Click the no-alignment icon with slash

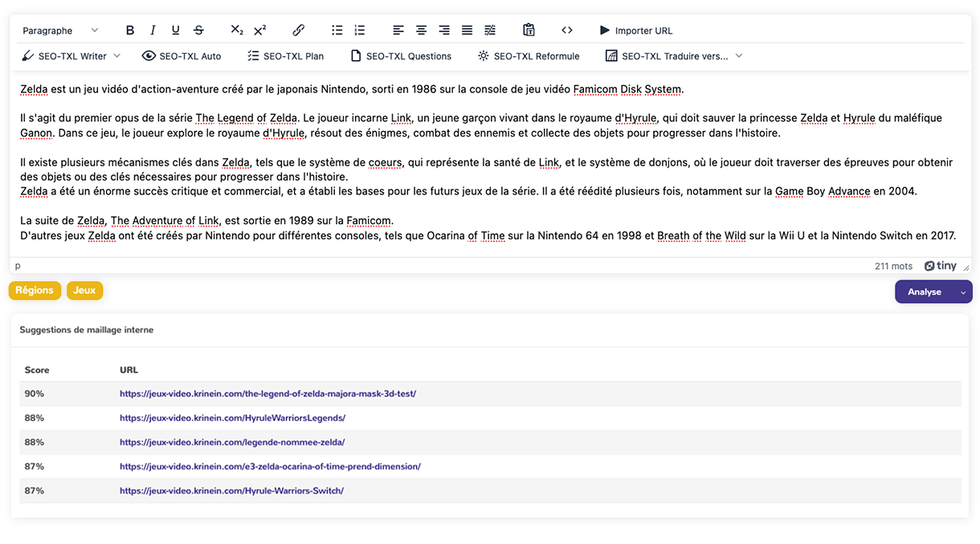pyautogui.click(x=490, y=31)
